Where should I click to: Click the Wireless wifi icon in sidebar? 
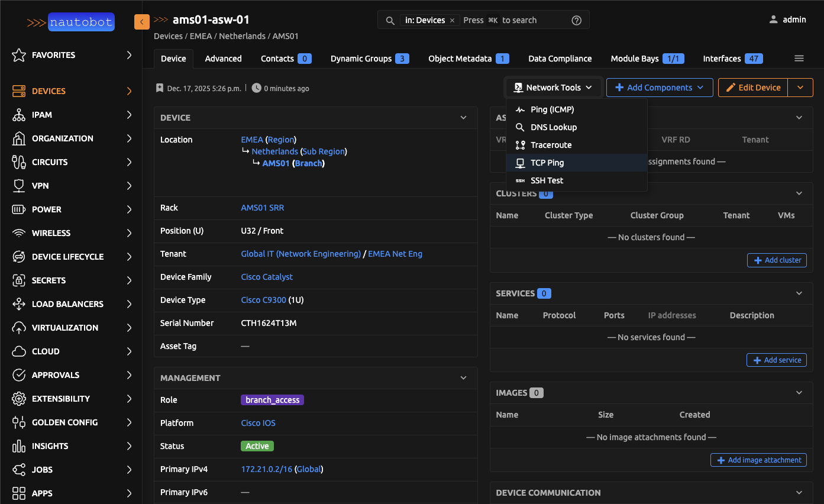click(x=19, y=233)
